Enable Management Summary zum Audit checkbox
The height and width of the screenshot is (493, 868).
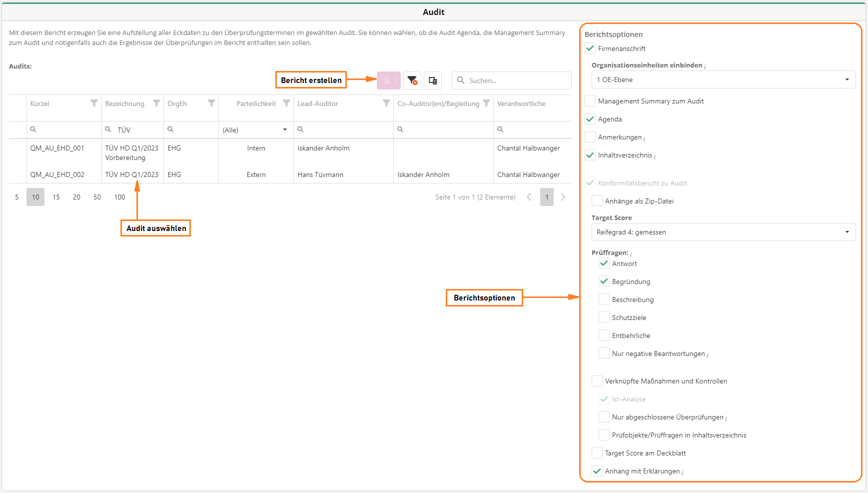coord(590,101)
